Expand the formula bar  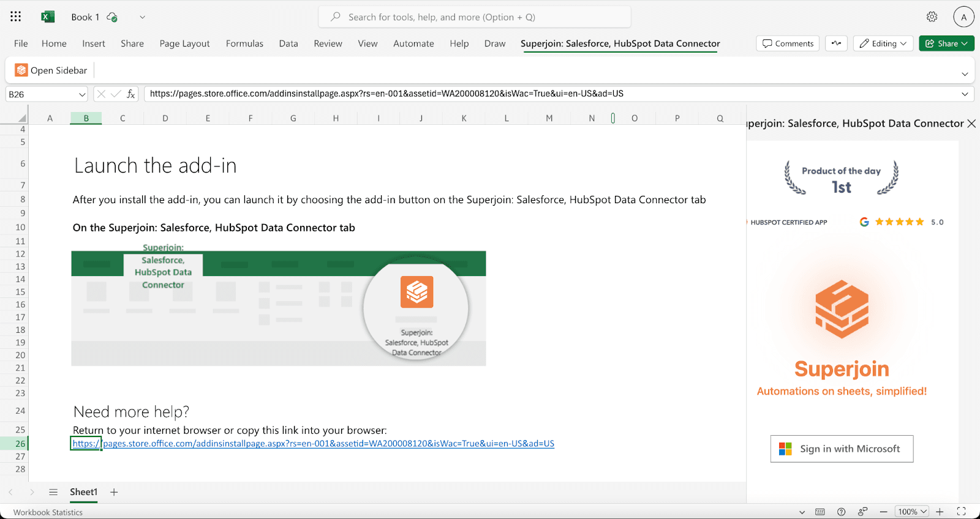pos(965,94)
